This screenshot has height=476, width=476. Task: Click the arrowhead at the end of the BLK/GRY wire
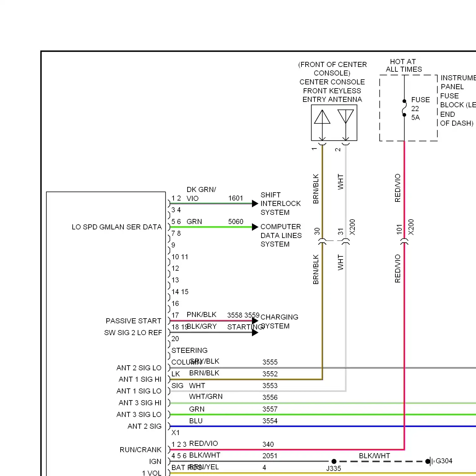tap(255, 333)
